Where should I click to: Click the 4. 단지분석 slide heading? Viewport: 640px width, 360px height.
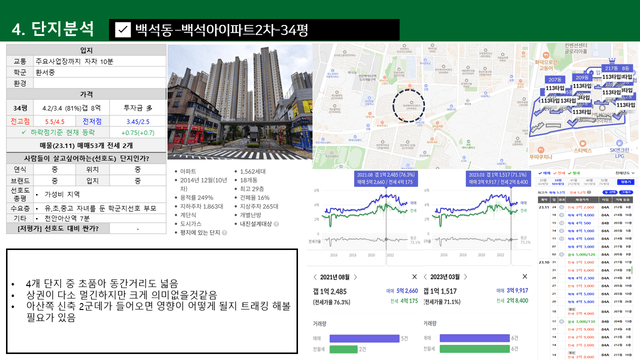coord(53,29)
